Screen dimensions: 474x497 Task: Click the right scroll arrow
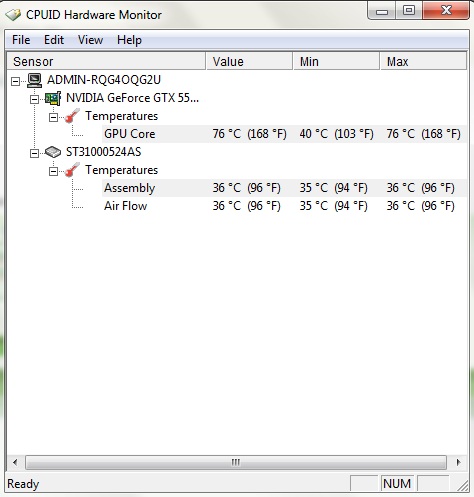459,463
